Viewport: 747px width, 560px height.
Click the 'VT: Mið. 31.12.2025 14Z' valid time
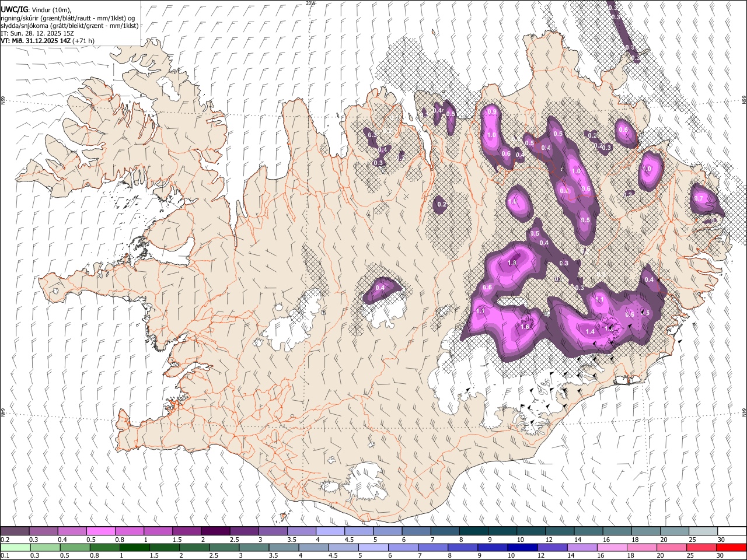36,41
